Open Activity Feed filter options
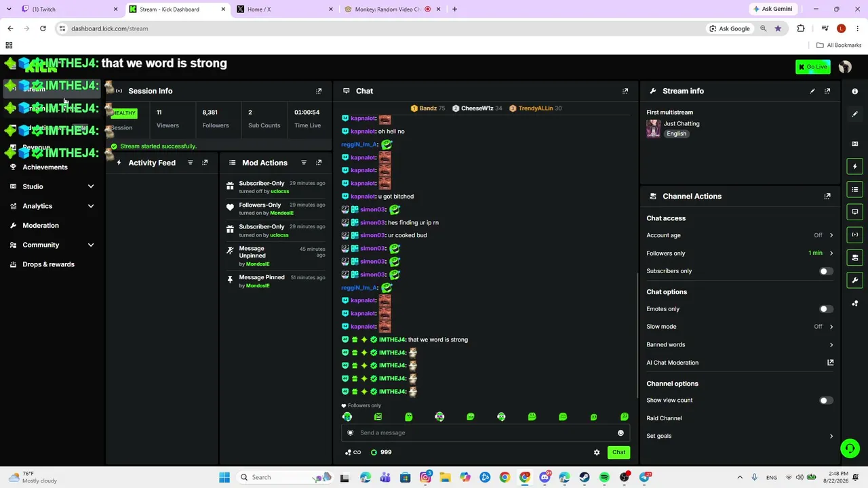 point(191,163)
